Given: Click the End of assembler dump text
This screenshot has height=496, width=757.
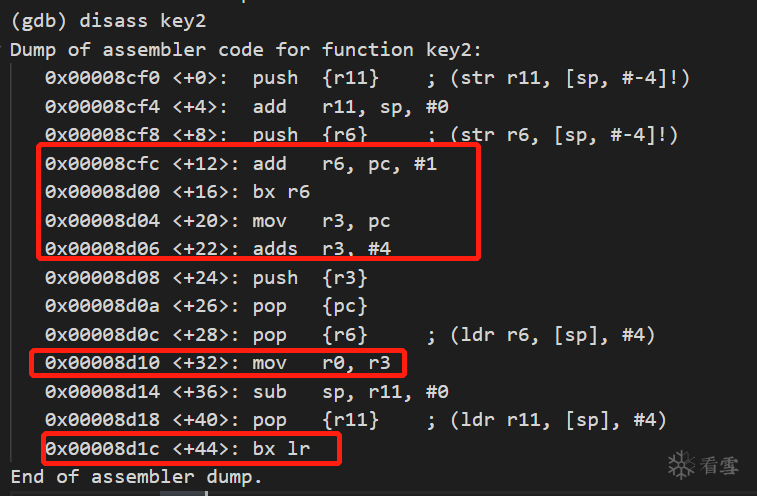Looking at the screenshot, I should click(136, 477).
